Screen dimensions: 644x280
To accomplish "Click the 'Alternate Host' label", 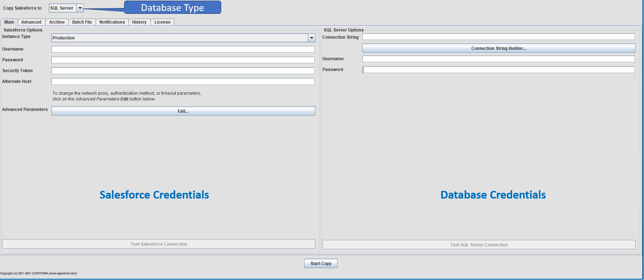I will tap(17, 81).
